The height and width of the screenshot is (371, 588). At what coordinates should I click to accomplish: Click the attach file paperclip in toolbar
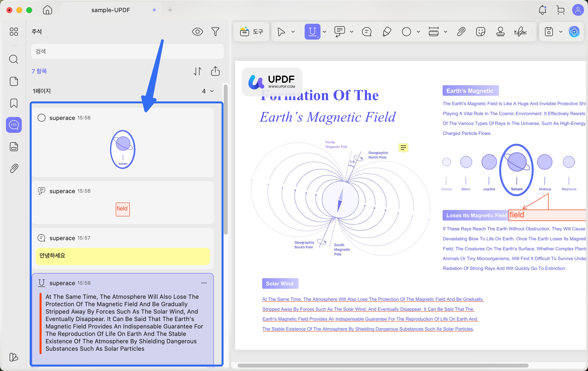coord(461,32)
